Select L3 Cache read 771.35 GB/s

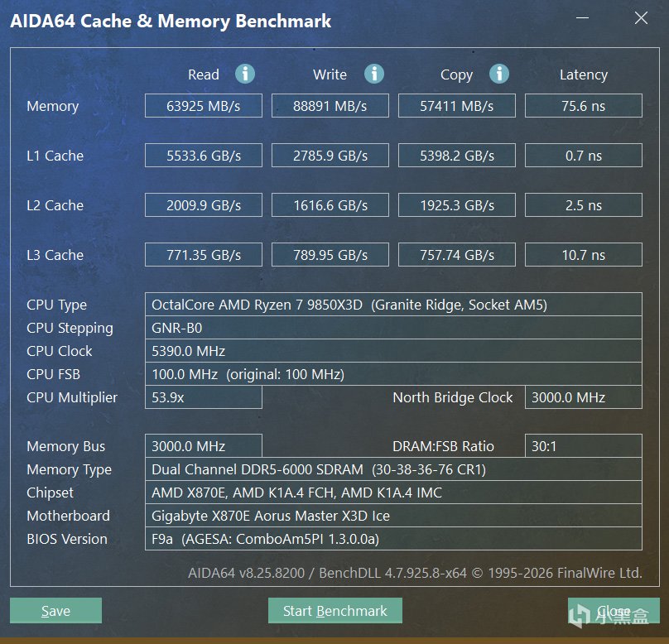204,255
